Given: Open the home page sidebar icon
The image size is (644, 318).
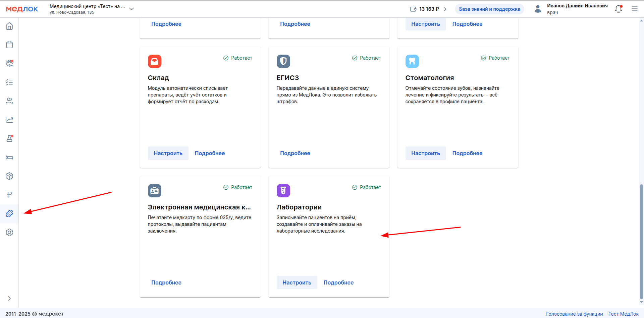Looking at the screenshot, I should point(9,26).
